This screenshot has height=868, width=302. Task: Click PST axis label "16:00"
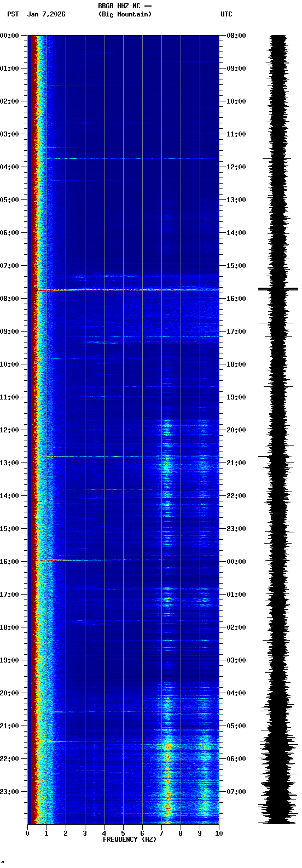coord(9,562)
